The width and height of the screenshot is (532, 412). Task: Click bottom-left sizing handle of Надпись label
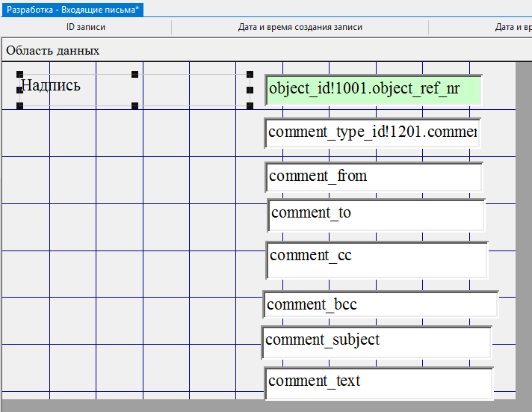coord(19,105)
